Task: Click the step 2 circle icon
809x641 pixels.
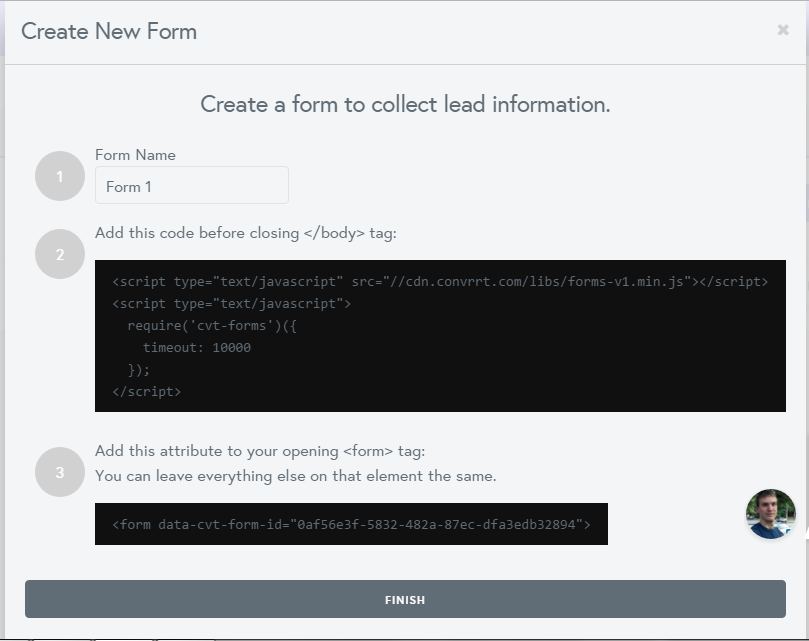Action: pos(60,254)
